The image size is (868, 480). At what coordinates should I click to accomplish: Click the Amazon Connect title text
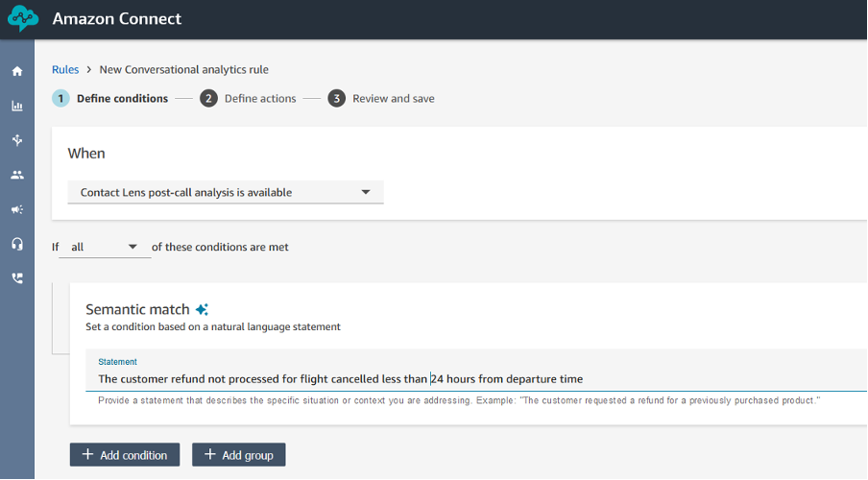[117, 18]
